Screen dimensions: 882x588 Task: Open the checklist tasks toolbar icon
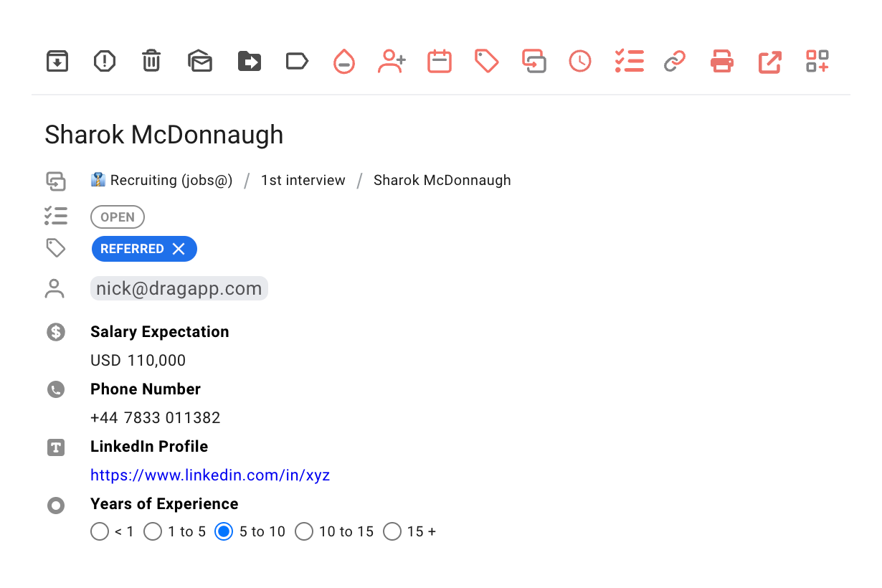click(629, 61)
